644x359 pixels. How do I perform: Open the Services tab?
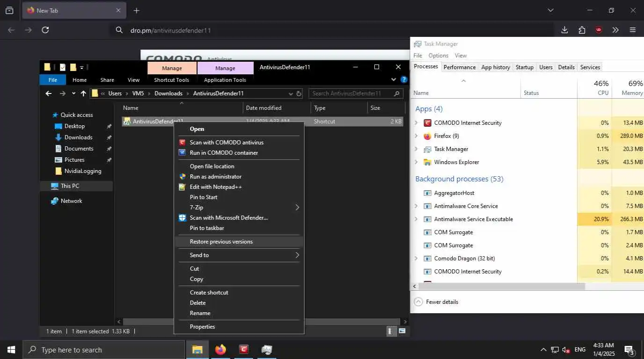pos(590,67)
